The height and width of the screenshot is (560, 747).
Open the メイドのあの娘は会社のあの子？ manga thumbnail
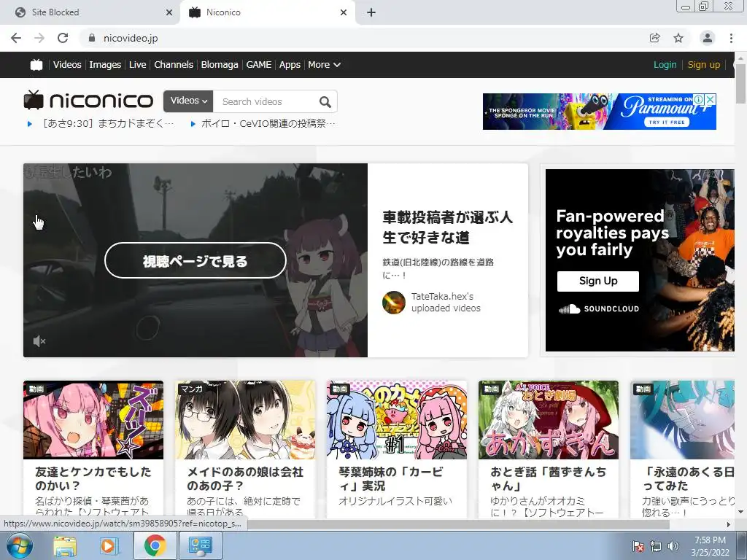(245, 420)
